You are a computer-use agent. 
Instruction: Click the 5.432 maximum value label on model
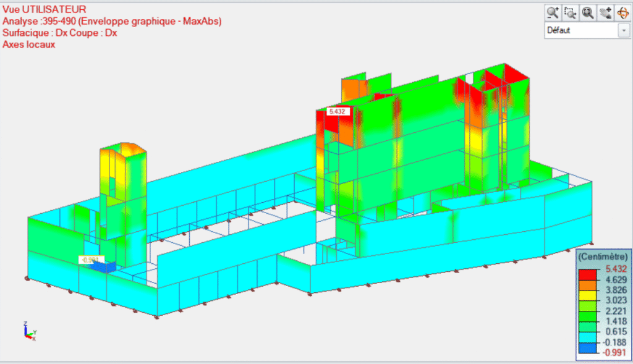338,111
